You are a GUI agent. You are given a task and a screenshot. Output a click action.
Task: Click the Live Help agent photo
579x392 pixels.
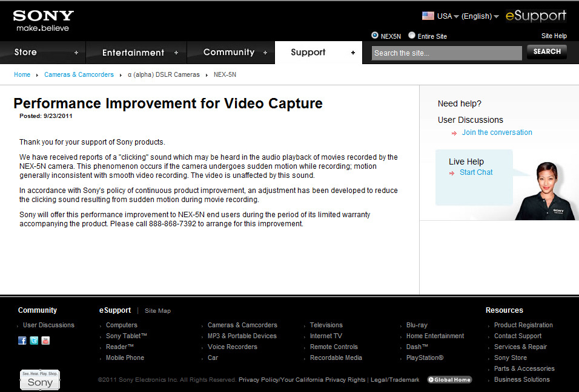(x=546, y=191)
